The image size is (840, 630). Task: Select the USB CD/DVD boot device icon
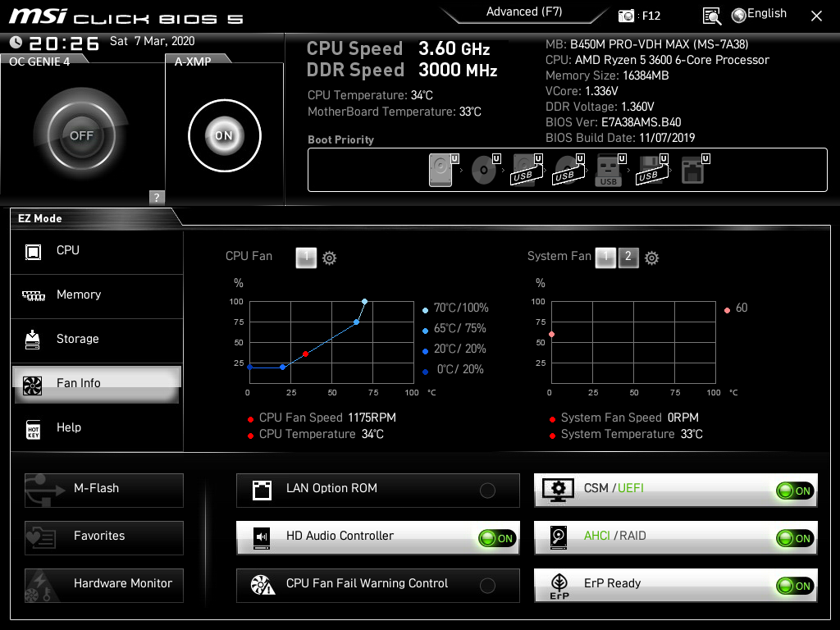coord(568,171)
